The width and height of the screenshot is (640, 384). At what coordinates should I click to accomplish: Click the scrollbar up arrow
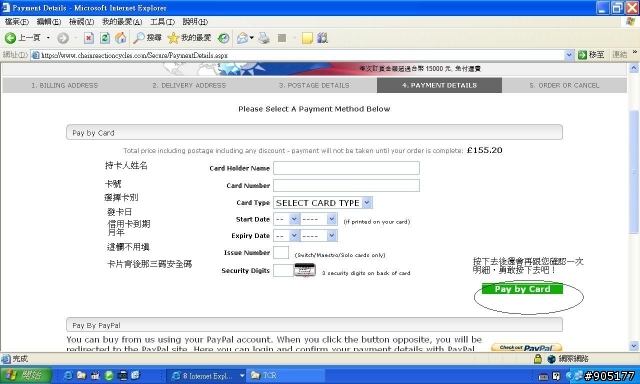point(633,68)
